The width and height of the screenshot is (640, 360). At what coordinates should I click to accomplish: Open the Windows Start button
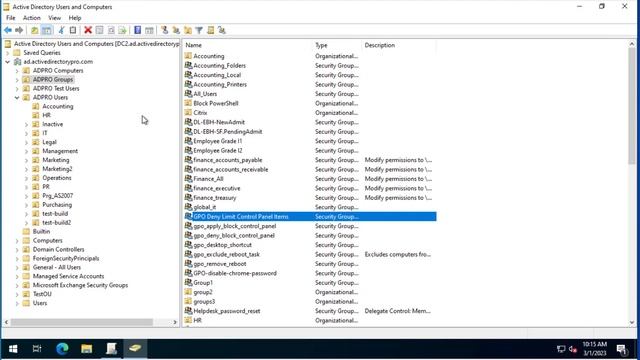tap(13, 349)
